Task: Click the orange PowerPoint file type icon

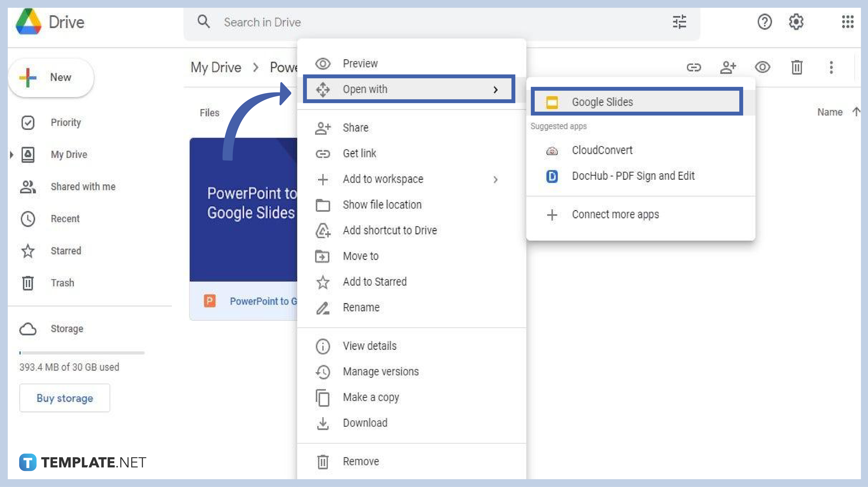Action: [x=210, y=301]
